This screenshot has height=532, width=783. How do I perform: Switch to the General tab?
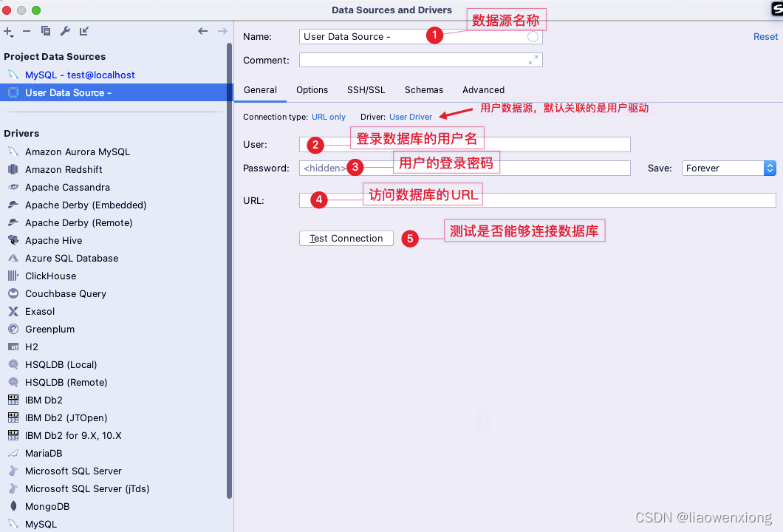point(260,90)
